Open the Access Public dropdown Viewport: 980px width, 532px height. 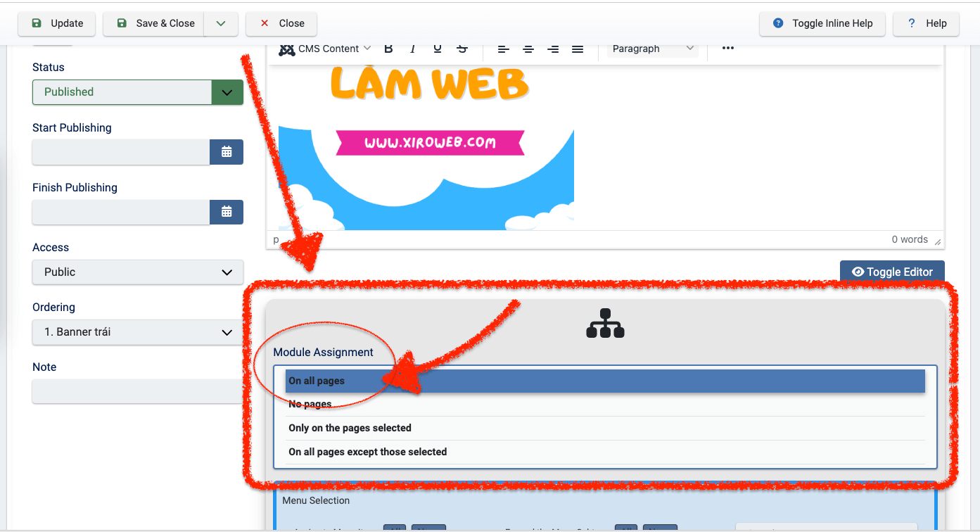click(x=138, y=272)
